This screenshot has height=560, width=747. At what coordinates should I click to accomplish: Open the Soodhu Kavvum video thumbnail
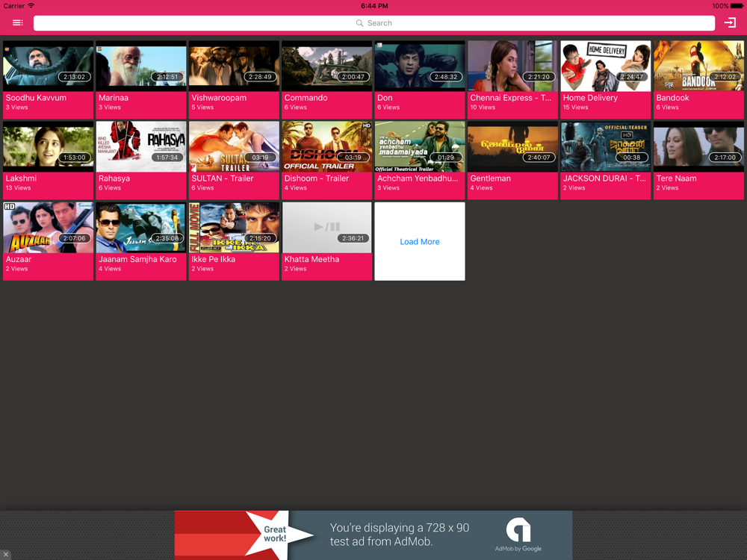[48, 66]
